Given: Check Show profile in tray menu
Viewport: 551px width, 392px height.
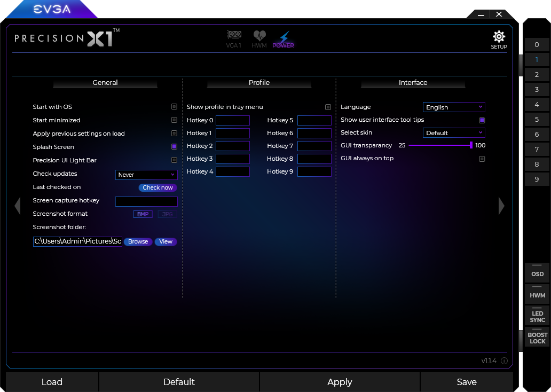Looking at the screenshot, I should pos(328,107).
